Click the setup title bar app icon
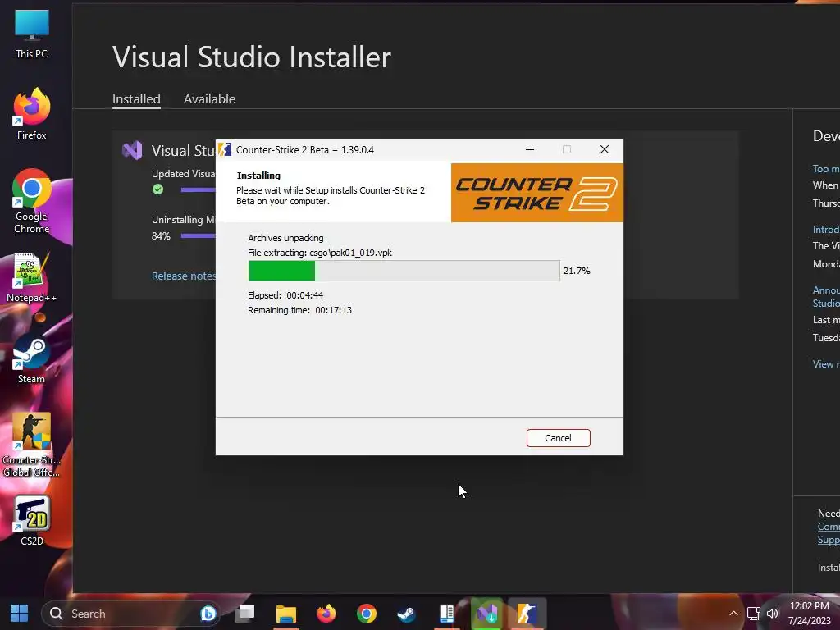The image size is (840, 630). pos(225,149)
